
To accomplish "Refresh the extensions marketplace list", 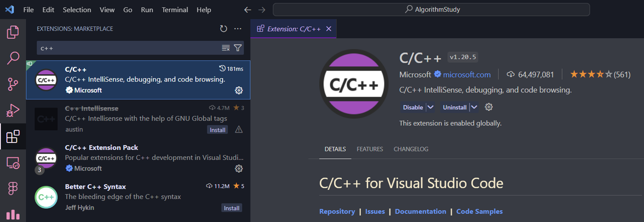I will (224, 29).
